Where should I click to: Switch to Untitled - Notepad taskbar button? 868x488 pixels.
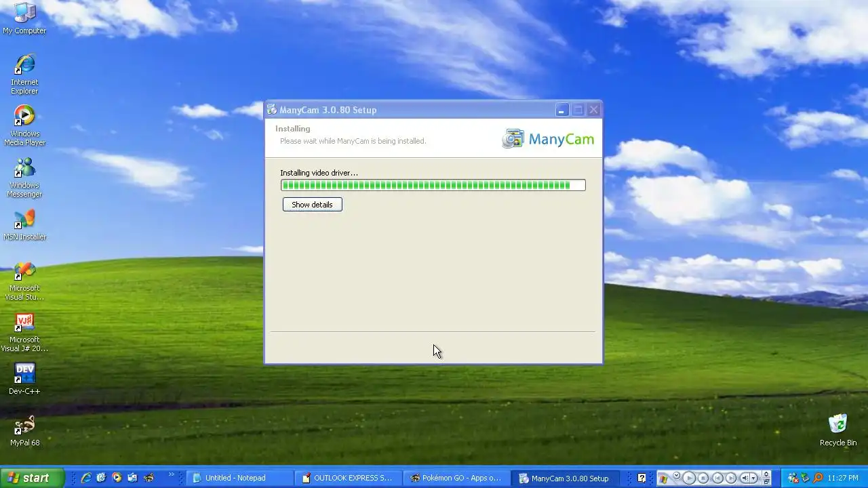(240, 478)
